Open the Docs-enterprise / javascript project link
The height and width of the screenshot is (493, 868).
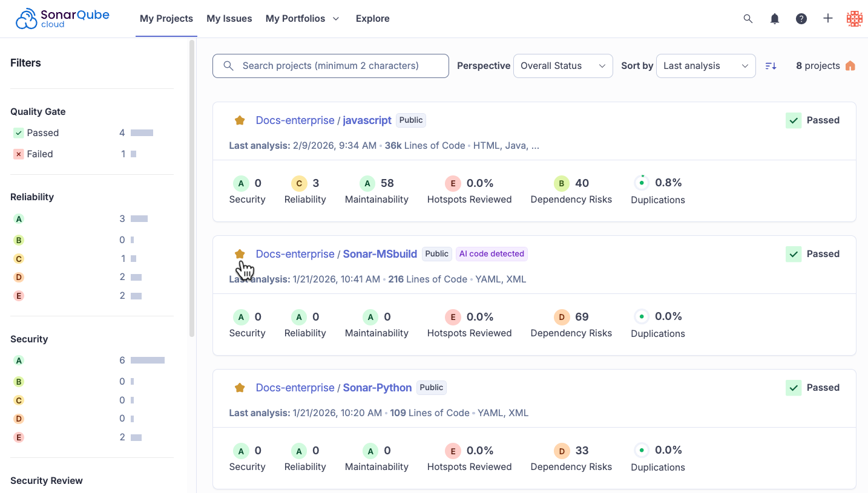click(x=324, y=120)
